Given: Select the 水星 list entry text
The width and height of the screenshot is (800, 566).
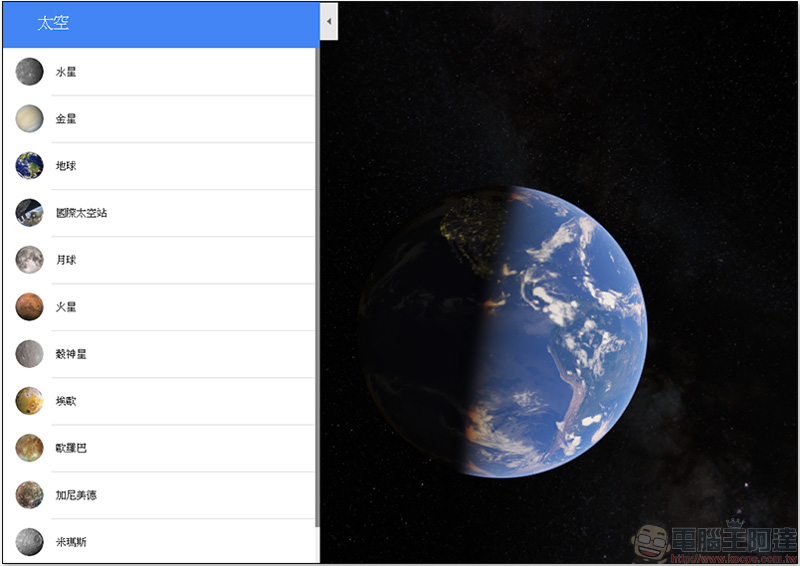Looking at the screenshot, I should pos(66,72).
